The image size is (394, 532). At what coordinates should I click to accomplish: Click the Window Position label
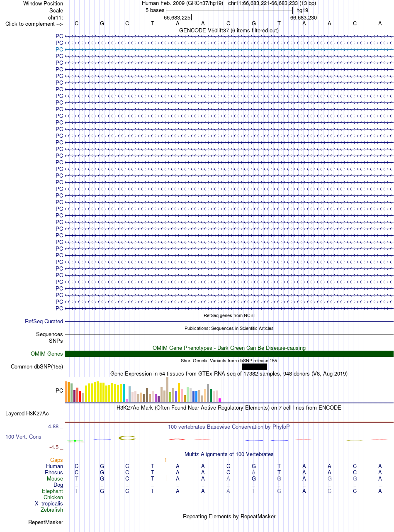(x=43, y=3)
